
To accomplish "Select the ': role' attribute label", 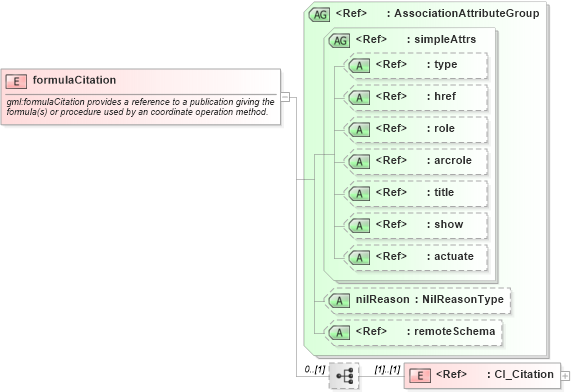I will pos(441,129).
